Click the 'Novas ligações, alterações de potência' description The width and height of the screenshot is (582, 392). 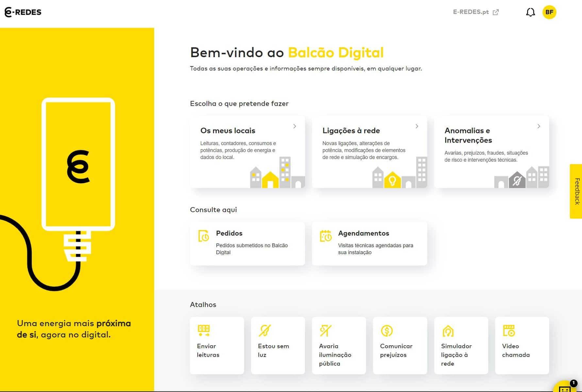coord(364,150)
